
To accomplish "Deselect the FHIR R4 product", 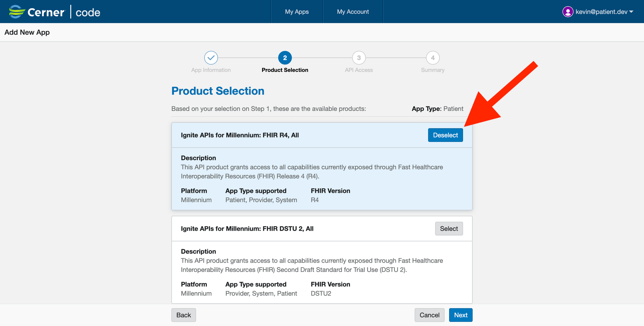I will 445,135.
